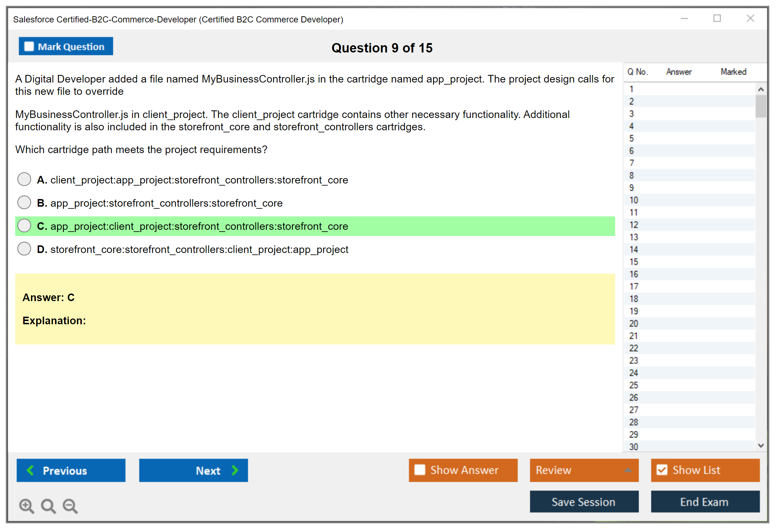This screenshot has width=778, height=532.
Task: Jump to question 22 in the list
Action: tap(634, 348)
